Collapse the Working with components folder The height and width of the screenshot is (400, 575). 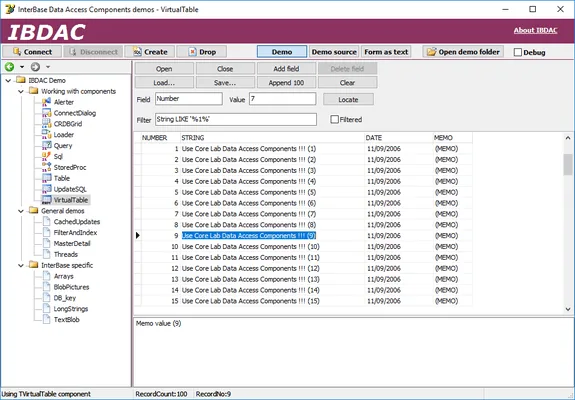pyautogui.click(x=21, y=91)
